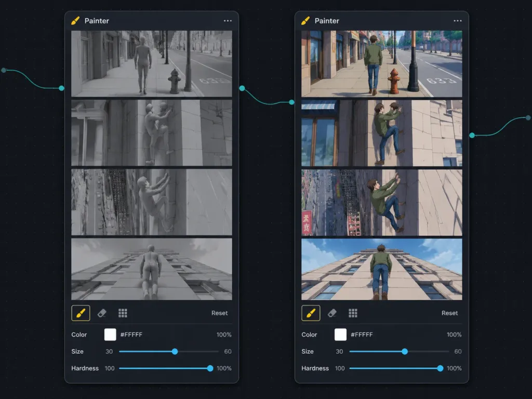The image size is (532, 399).
Task: Click the input port of the grayscale Painter node
Action: click(61, 88)
